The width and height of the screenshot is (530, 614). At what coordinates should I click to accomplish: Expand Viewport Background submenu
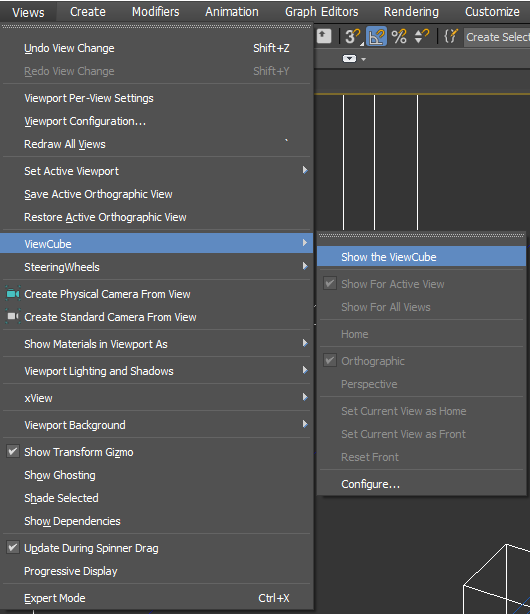click(x=157, y=425)
